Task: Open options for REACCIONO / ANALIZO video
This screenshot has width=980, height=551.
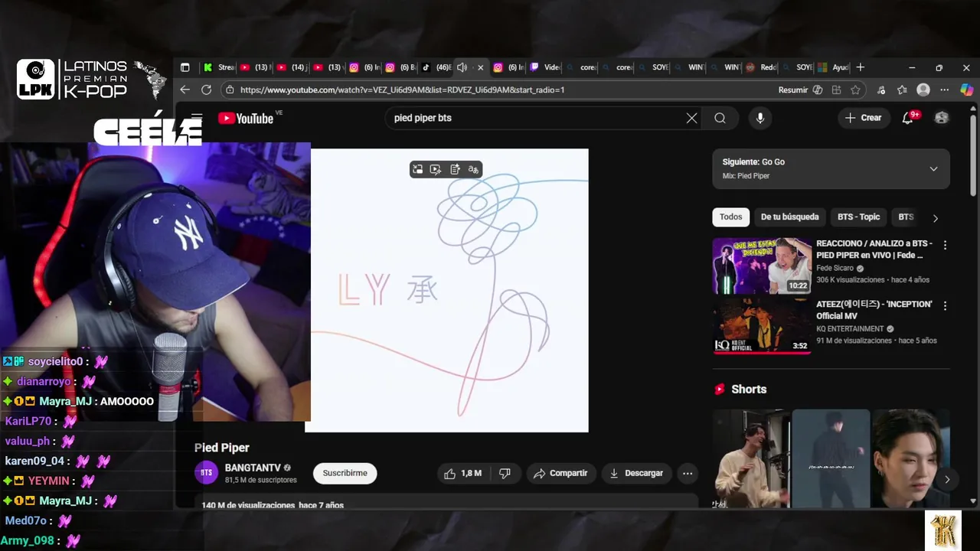Action: click(x=945, y=246)
